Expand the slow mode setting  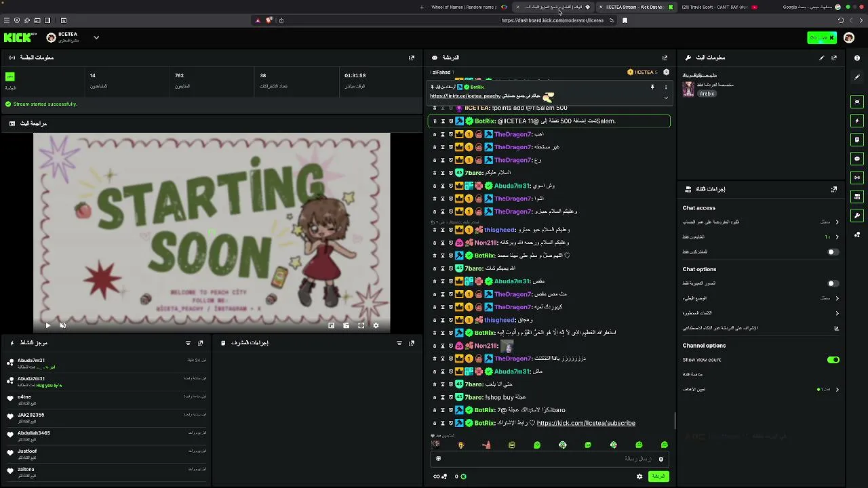[761, 298]
